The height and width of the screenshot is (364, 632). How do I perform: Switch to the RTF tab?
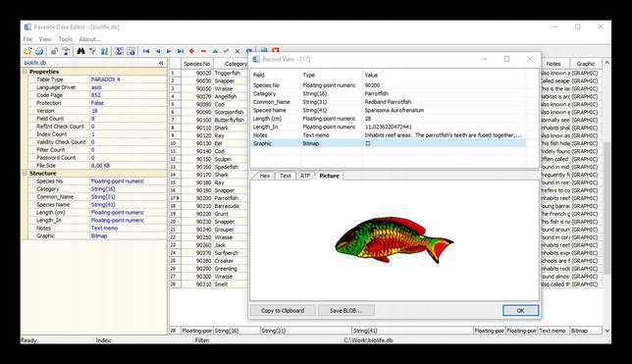tap(305, 176)
